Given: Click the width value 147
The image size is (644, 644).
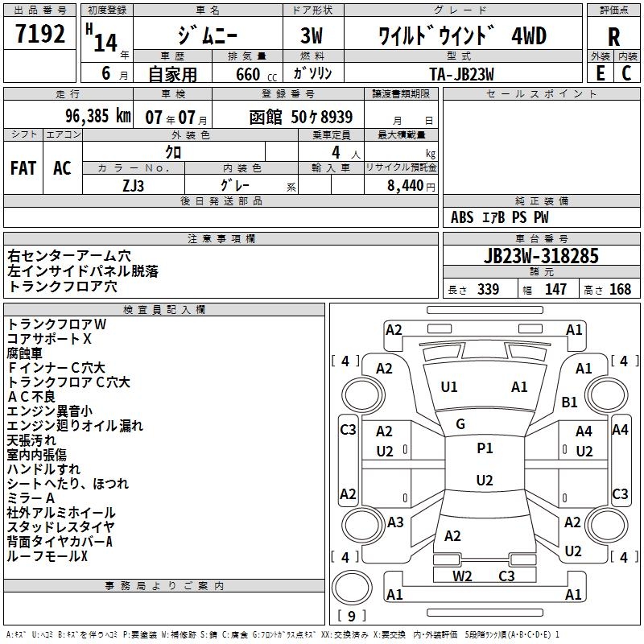Looking at the screenshot, I should tap(555, 289).
